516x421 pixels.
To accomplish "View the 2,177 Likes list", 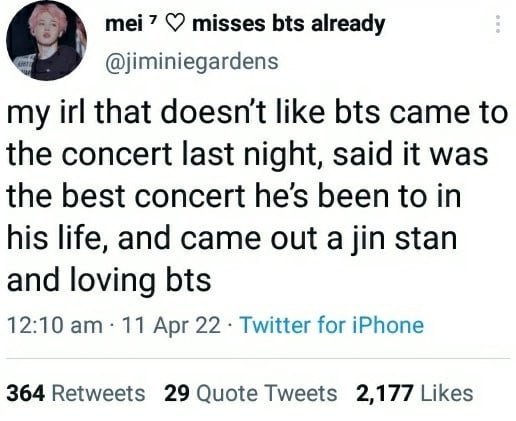I will click(x=414, y=393).
